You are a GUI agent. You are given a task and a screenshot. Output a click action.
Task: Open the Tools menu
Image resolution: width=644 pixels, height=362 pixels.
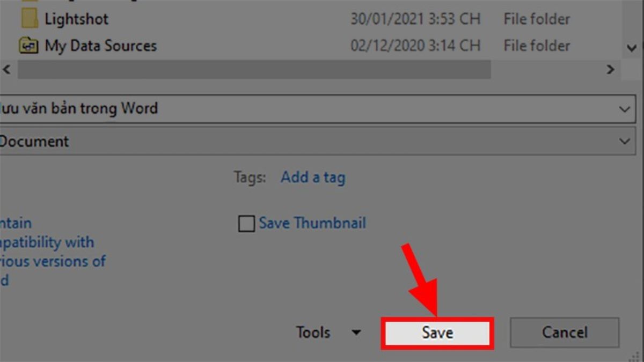pos(313,333)
